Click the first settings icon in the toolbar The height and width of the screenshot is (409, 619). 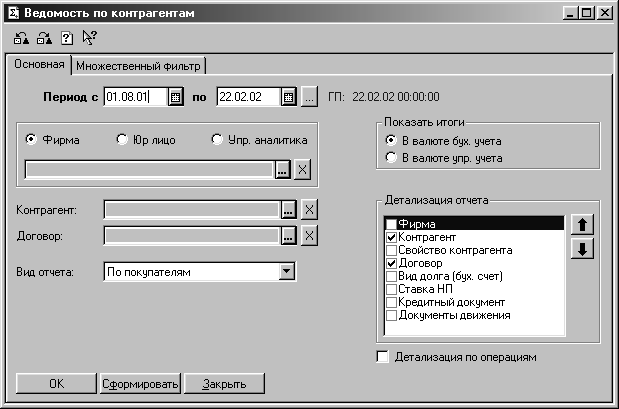coord(21,39)
